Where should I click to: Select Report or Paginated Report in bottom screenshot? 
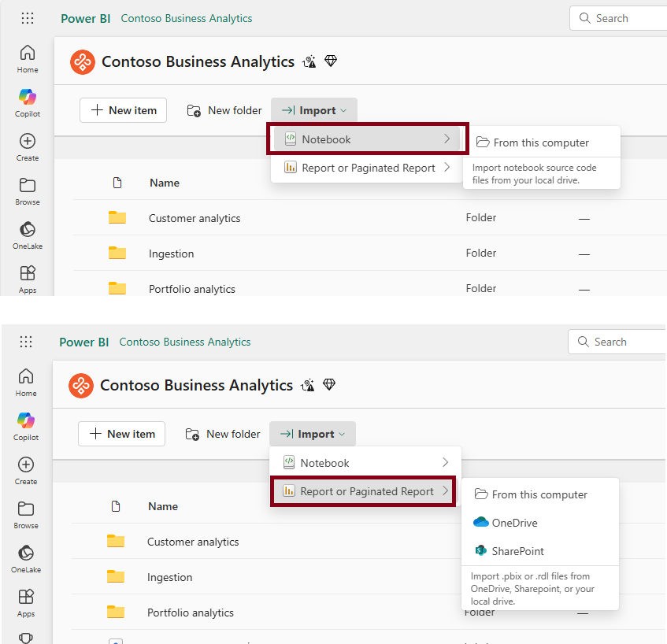(x=365, y=491)
